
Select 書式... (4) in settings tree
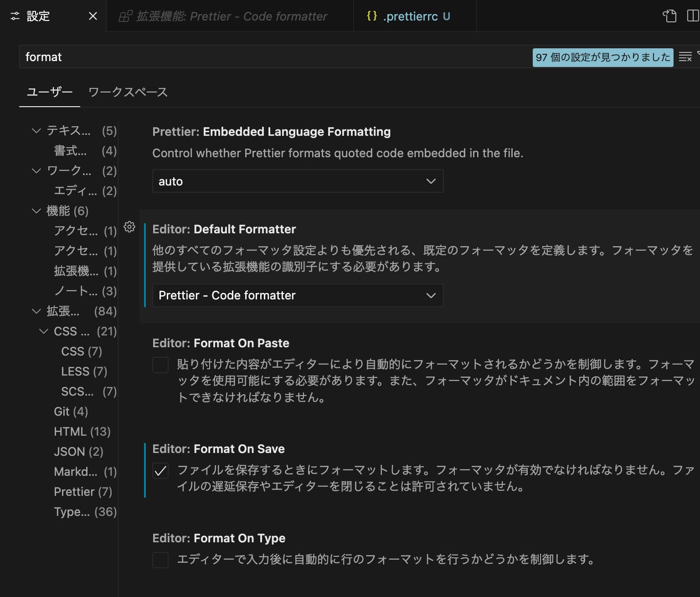85,151
